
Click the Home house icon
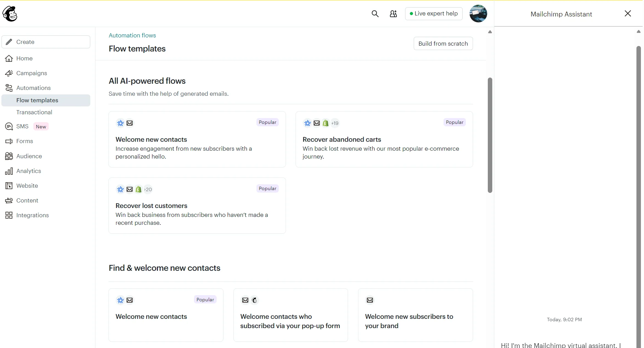pyautogui.click(x=9, y=58)
